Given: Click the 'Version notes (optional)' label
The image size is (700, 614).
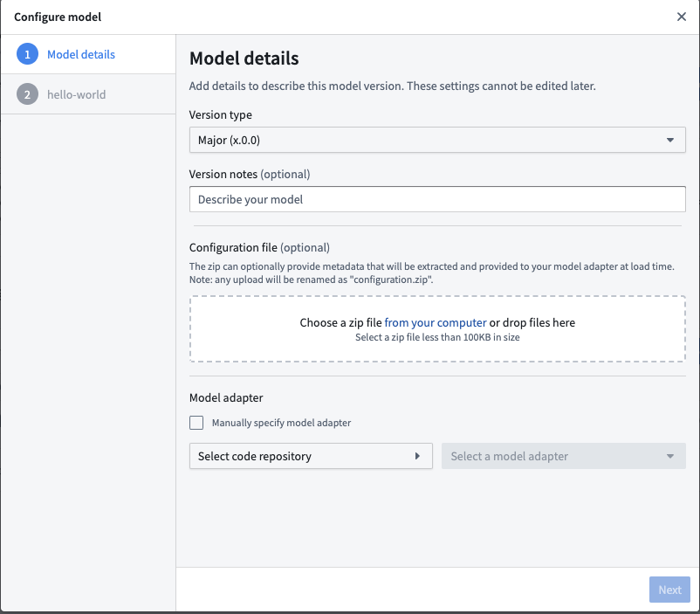Looking at the screenshot, I should pos(250,175).
